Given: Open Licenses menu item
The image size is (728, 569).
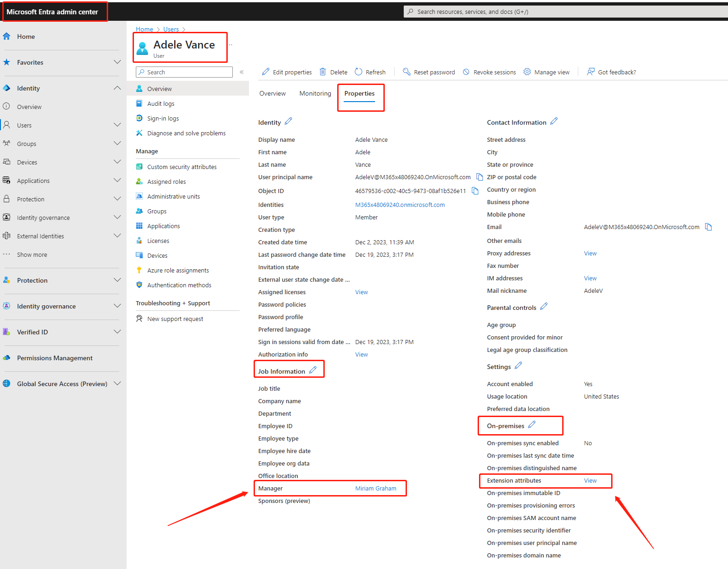Looking at the screenshot, I should [158, 241].
